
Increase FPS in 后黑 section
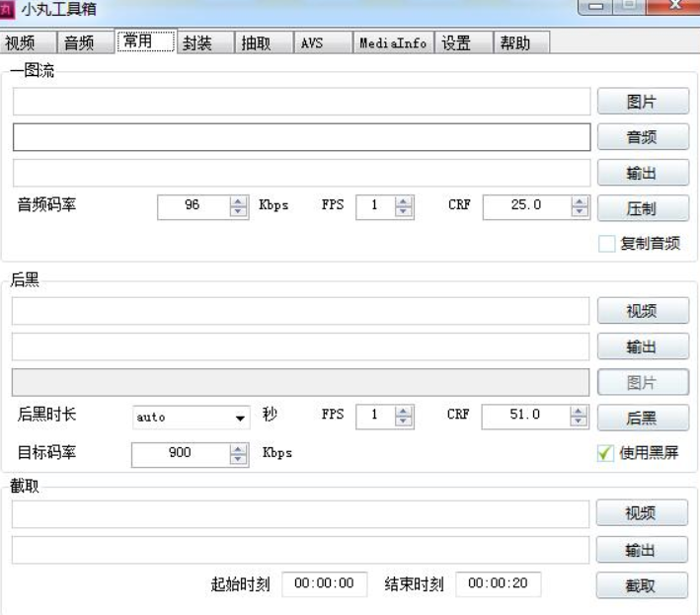click(x=404, y=412)
